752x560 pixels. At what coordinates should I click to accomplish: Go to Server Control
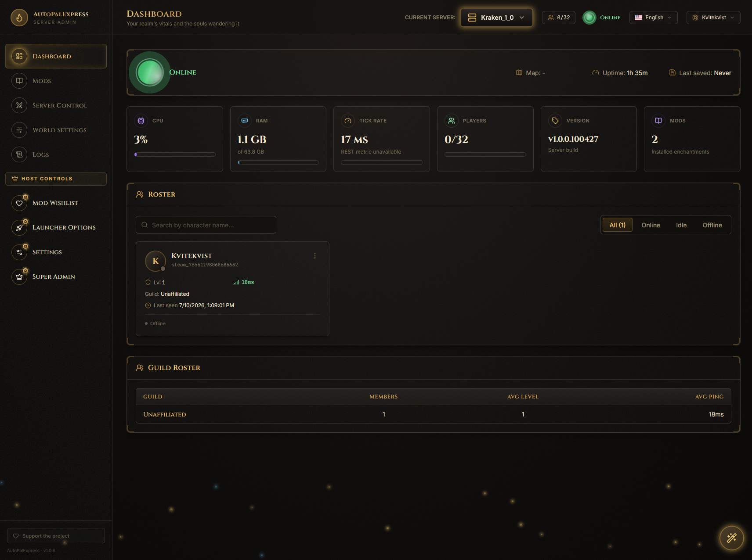56,105
